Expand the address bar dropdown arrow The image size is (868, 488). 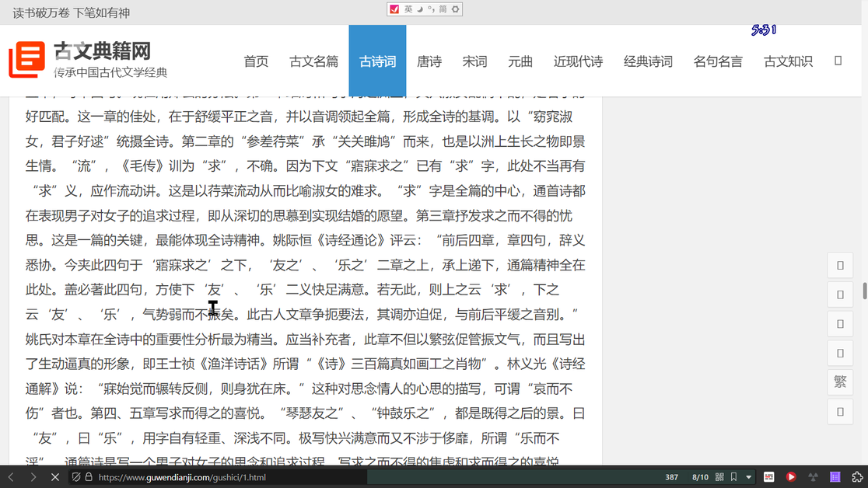(x=748, y=477)
